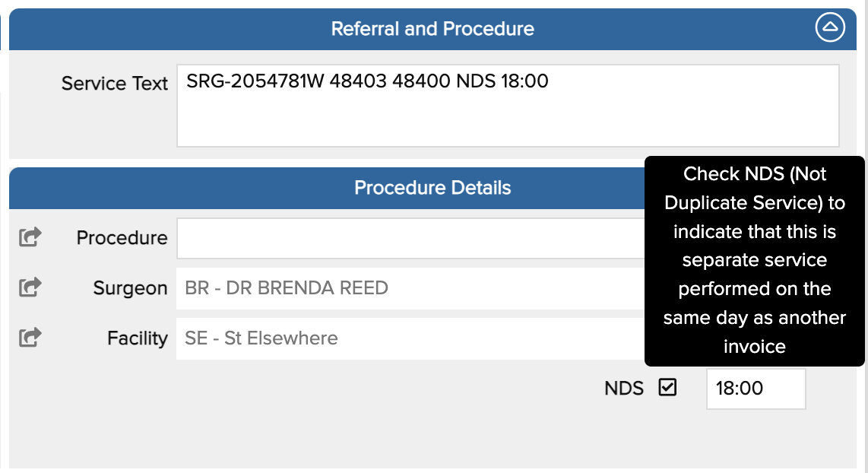Open the Facility record link icon

[x=30, y=337]
